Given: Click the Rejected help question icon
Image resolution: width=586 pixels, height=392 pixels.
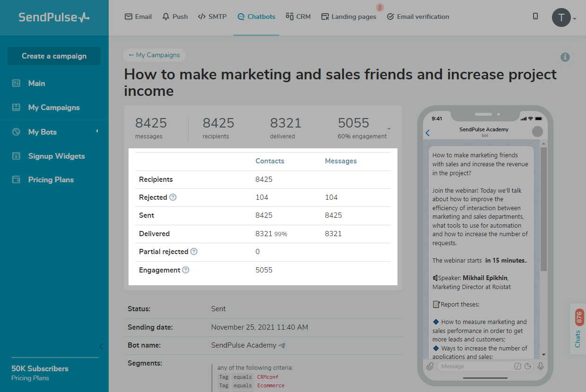Looking at the screenshot, I should (173, 197).
